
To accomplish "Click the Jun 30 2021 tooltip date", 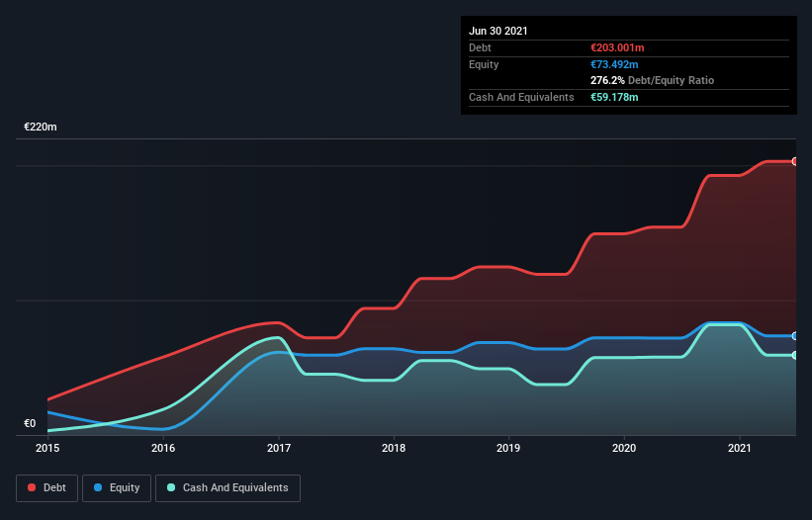I will click(x=498, y=31).
